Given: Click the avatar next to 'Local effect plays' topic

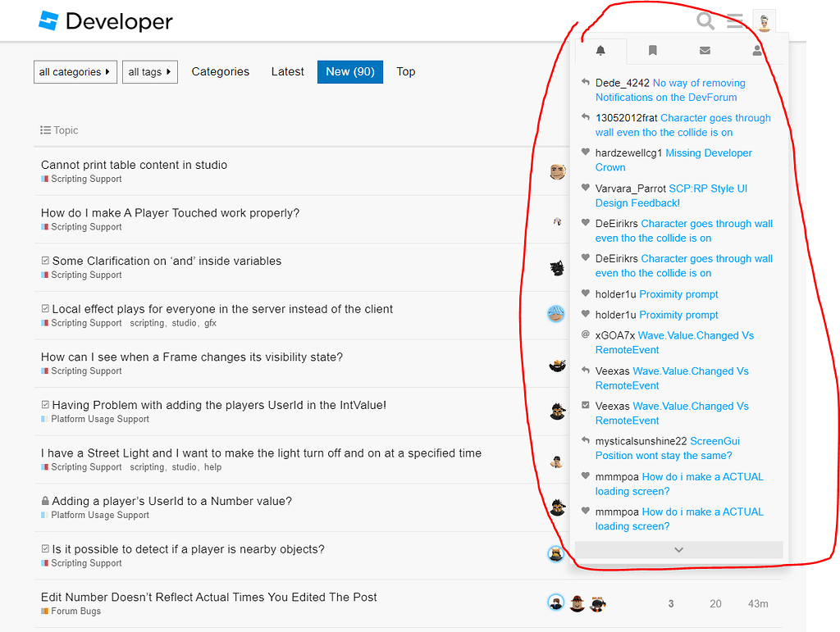Looking at the screenshot, I should pyautogui.click(x=556, y=313).
